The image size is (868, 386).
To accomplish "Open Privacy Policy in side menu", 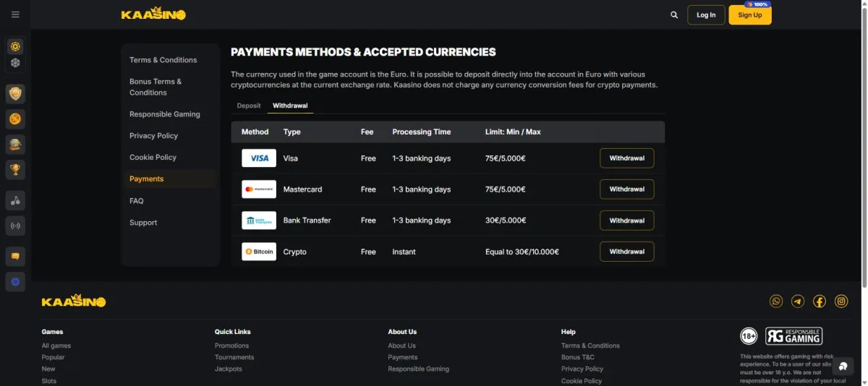I will click(153, 136).
